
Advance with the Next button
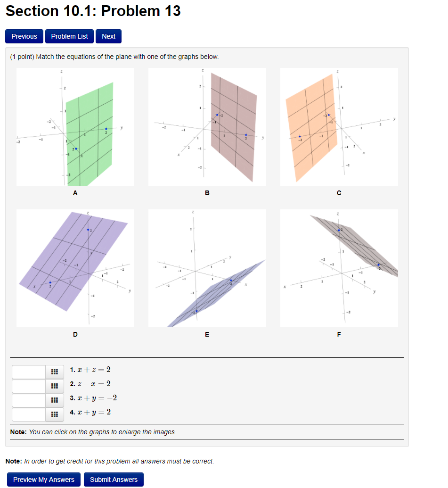[x=108, y=36]
